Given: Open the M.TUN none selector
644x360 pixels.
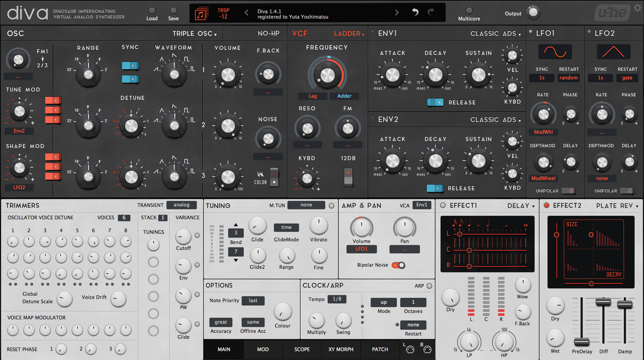Looking at the screenshot, I should pos(306,205).
